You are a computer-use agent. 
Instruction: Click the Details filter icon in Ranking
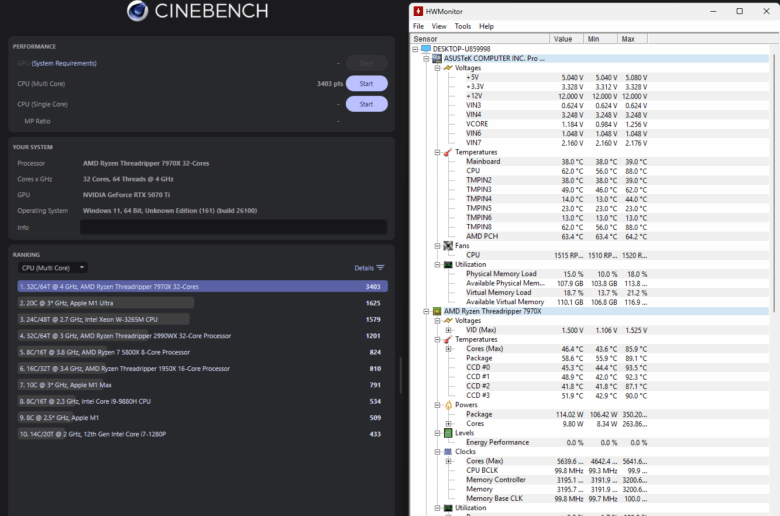[381, 267]
